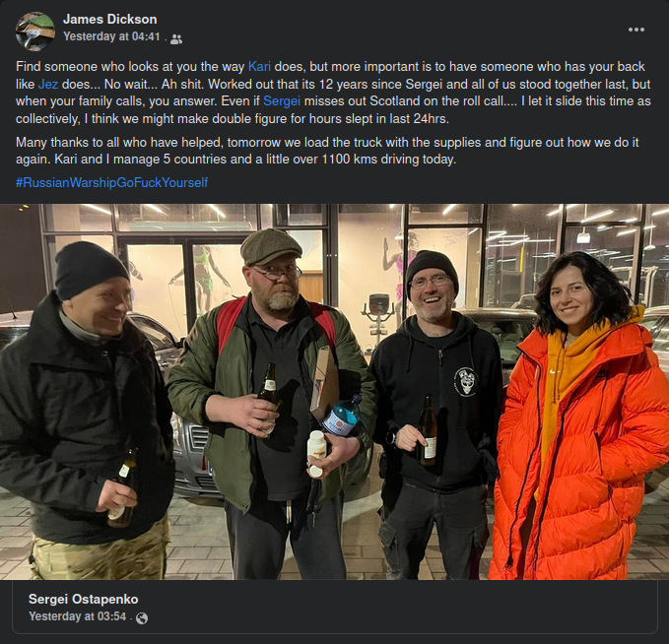Open the Yesterday at 03:54 timestamp
Viewport: 669px width, 644px height.
(x=78, y=616)
